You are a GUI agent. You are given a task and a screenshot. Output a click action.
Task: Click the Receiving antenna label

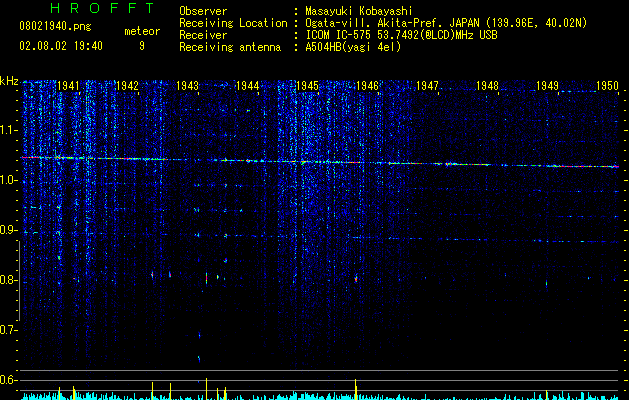tap(230, 47)
